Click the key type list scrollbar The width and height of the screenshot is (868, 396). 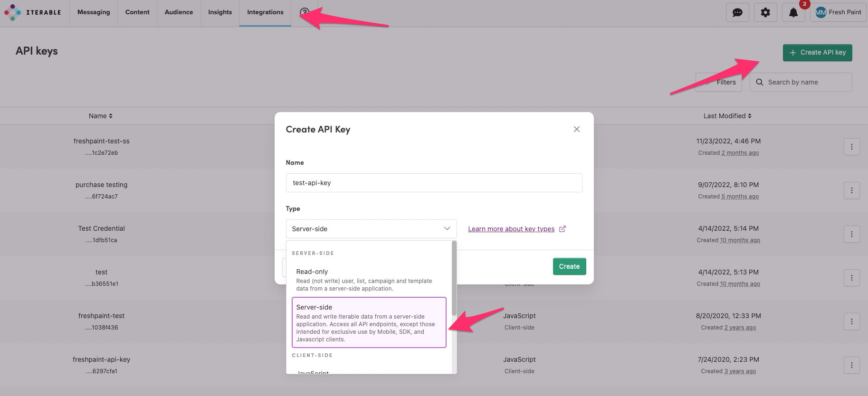pos(454,280)
